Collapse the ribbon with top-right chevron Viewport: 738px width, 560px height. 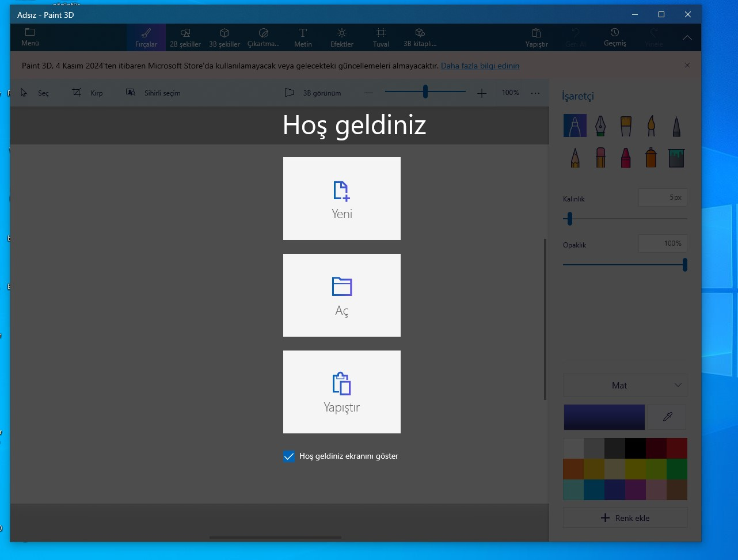[687, 37]
